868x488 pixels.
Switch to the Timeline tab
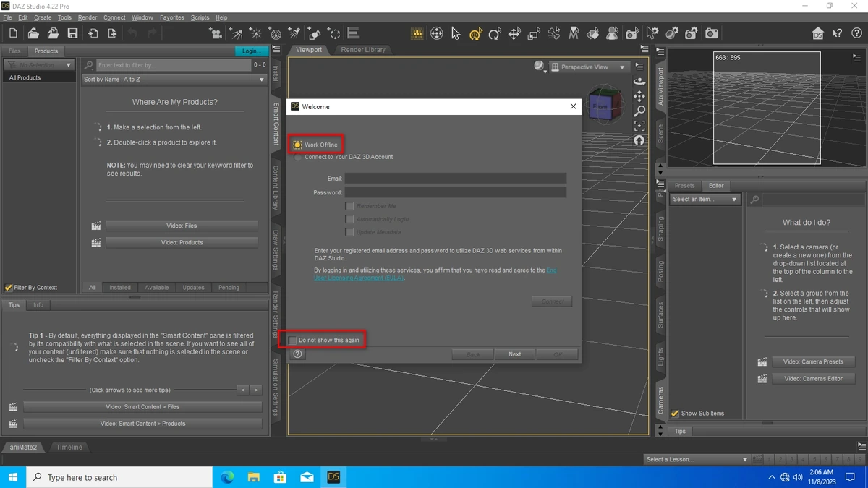pyautogui.click(x=69, y=448)
